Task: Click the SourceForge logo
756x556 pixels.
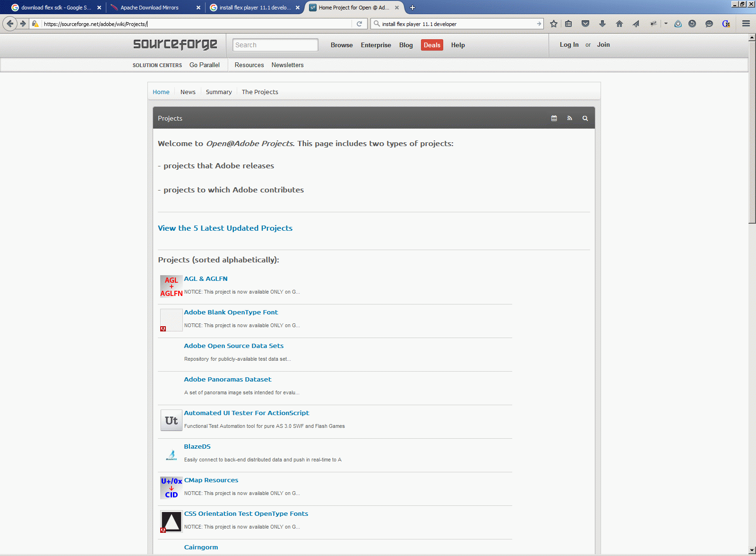Action: [x=175, y=44]
